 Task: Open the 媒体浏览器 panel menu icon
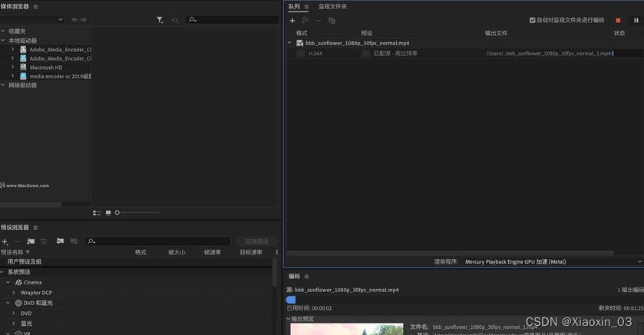[x=35, y=7]
